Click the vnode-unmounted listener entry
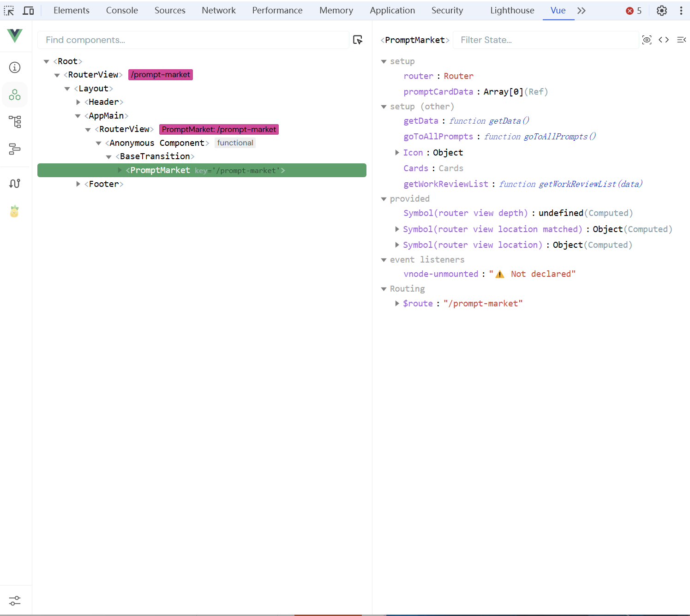 489,274
